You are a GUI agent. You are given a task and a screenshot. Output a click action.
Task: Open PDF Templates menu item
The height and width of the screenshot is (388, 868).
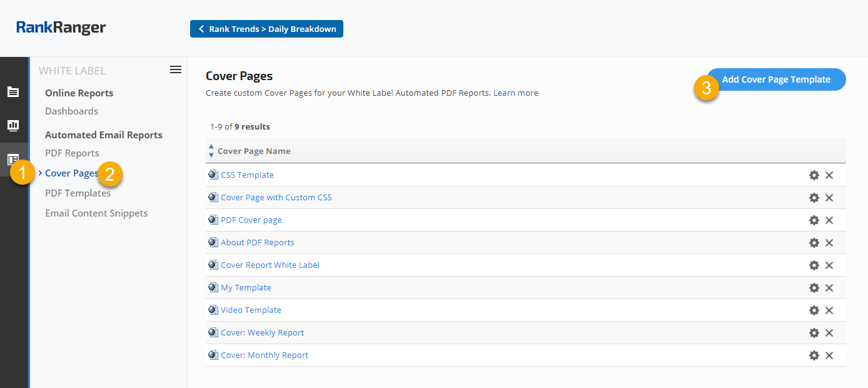(78, 193)
